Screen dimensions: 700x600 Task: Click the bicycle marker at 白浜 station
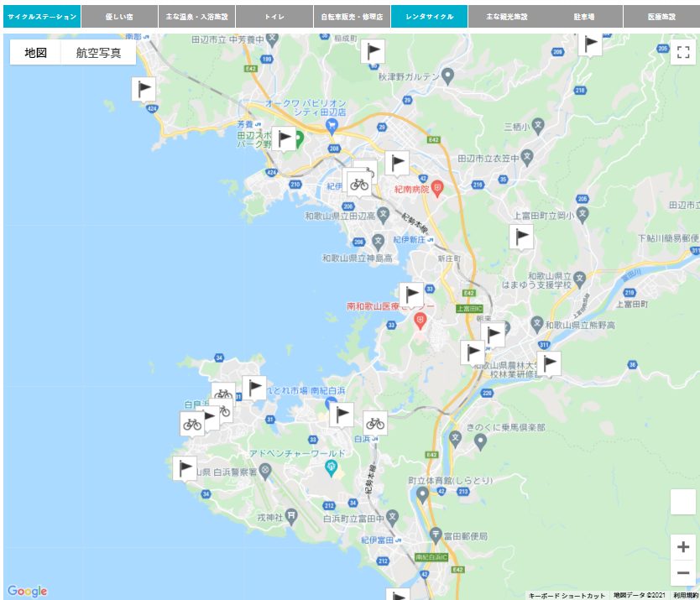click(x=375, y=423)
